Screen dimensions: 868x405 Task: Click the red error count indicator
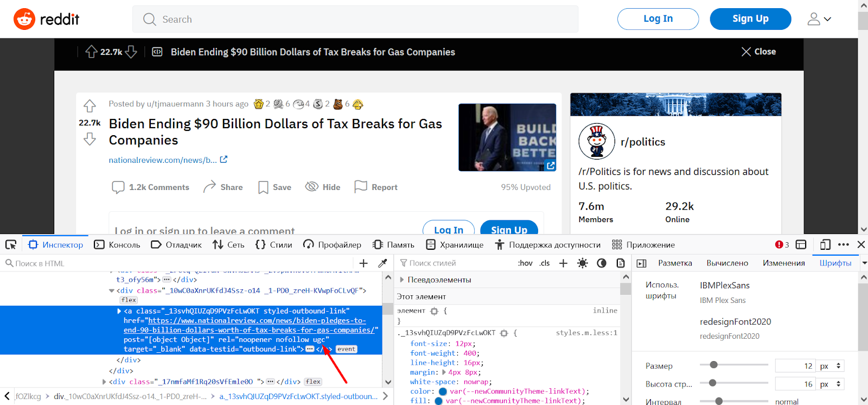point(782,245)
